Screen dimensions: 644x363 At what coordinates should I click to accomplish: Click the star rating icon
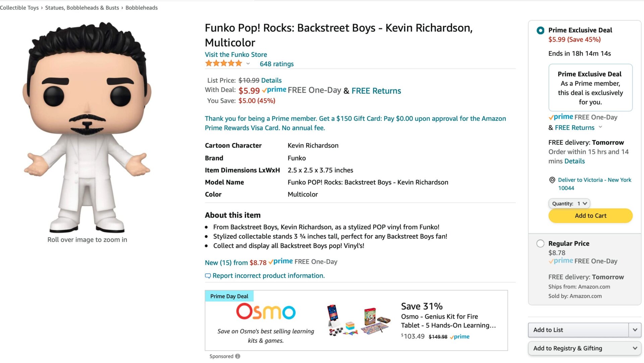pos(223,63)
